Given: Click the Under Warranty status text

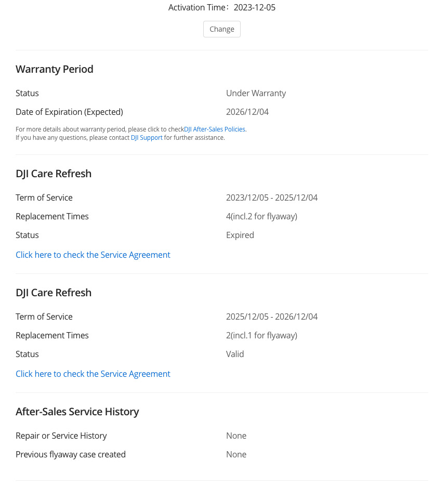Looking at the screenshot, I should (256, 93).
